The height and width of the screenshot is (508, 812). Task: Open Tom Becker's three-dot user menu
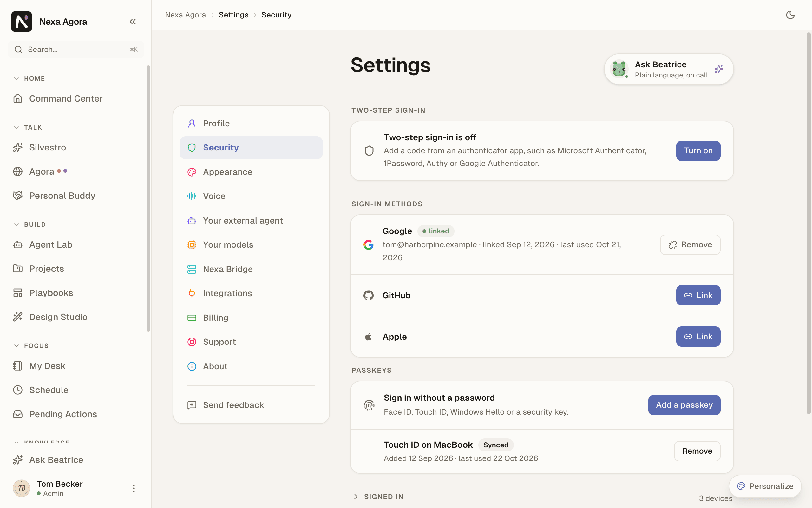(134, 488)
